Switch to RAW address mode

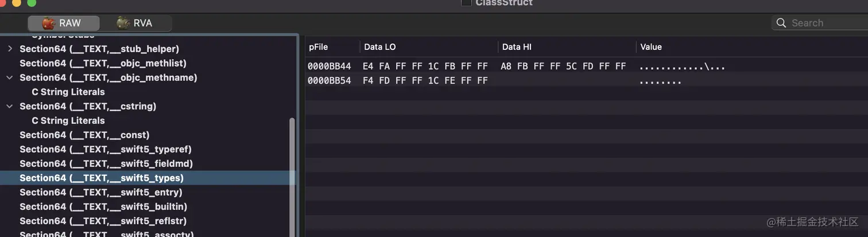coord(63,23)
